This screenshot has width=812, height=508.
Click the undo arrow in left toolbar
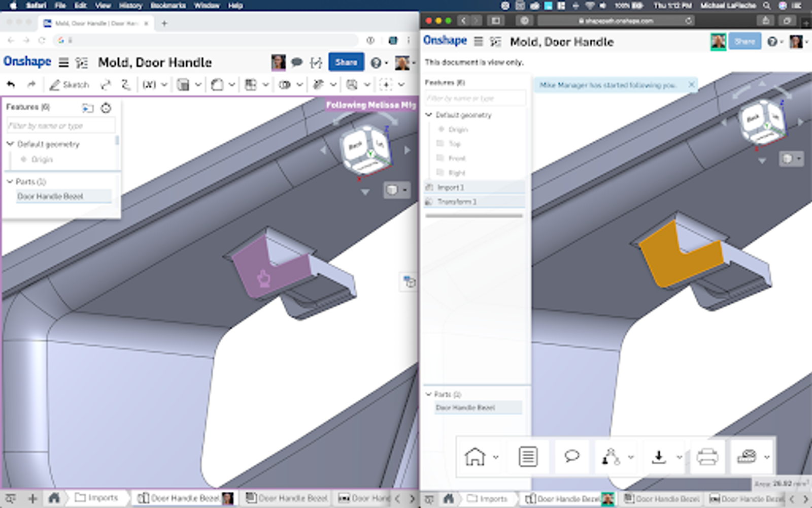(11, 84)
